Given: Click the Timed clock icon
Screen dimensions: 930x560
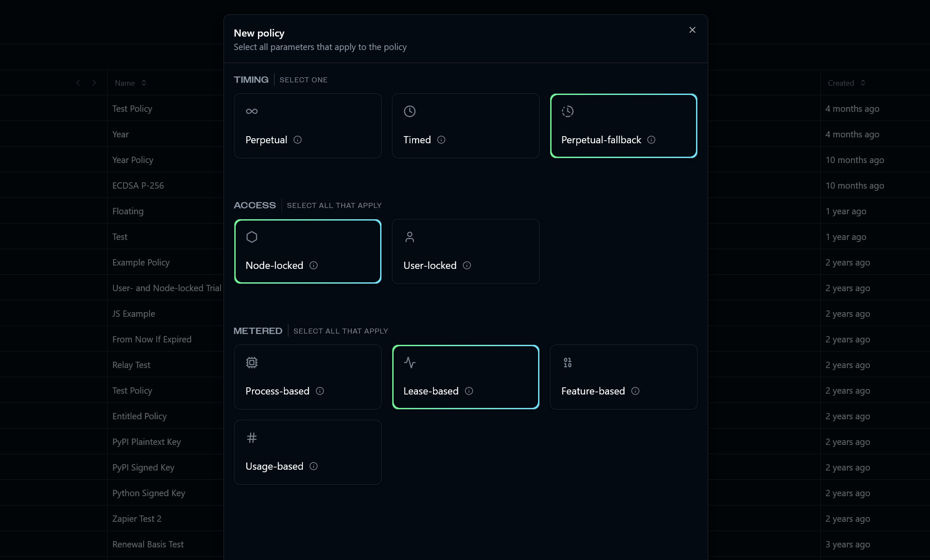Looking at the screenshot, I should pyautogui.click(x=410, y=111).
